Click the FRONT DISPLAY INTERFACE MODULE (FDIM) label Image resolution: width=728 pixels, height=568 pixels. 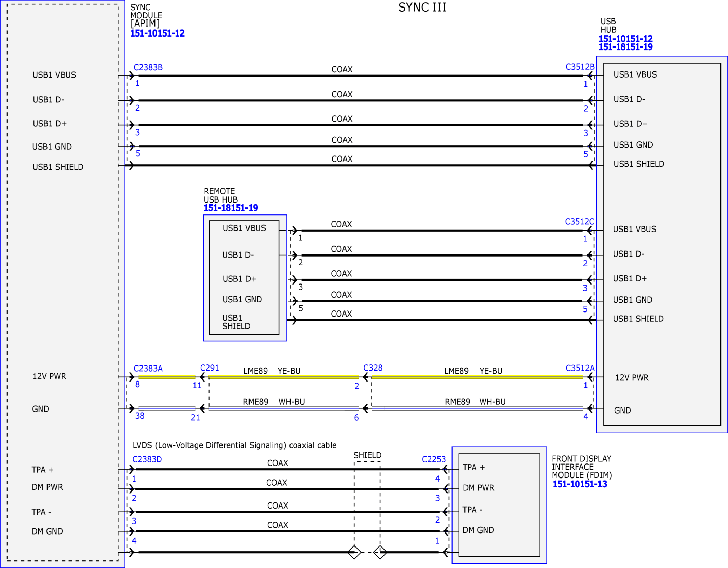coord(582,467)
